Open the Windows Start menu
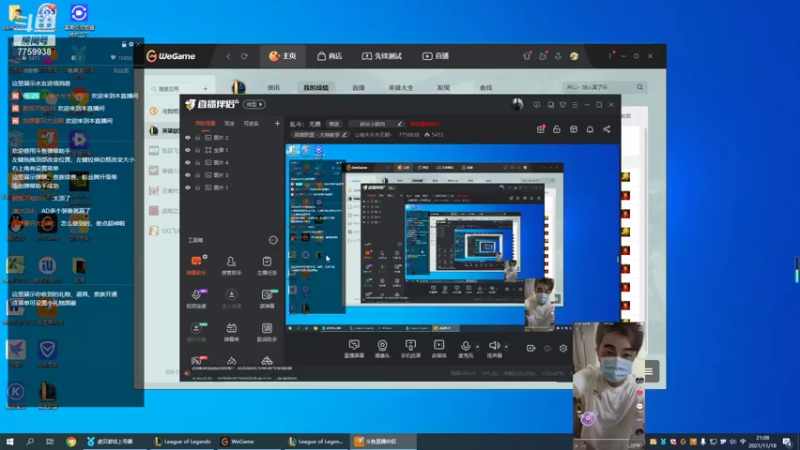Image resolution: width=800 pixels, height=450 pixels. 9,441
